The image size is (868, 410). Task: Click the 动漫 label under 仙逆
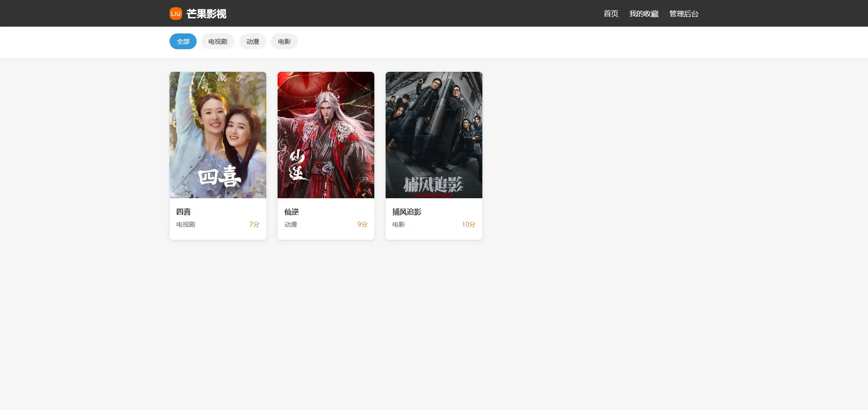pyautogui.click(x=291, y=224)
